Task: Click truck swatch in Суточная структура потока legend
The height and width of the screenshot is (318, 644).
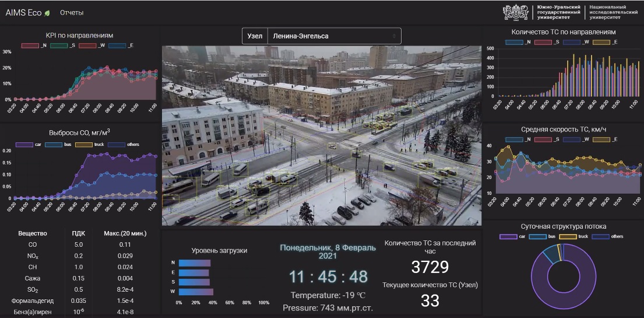Action: (x=574, y=236)
